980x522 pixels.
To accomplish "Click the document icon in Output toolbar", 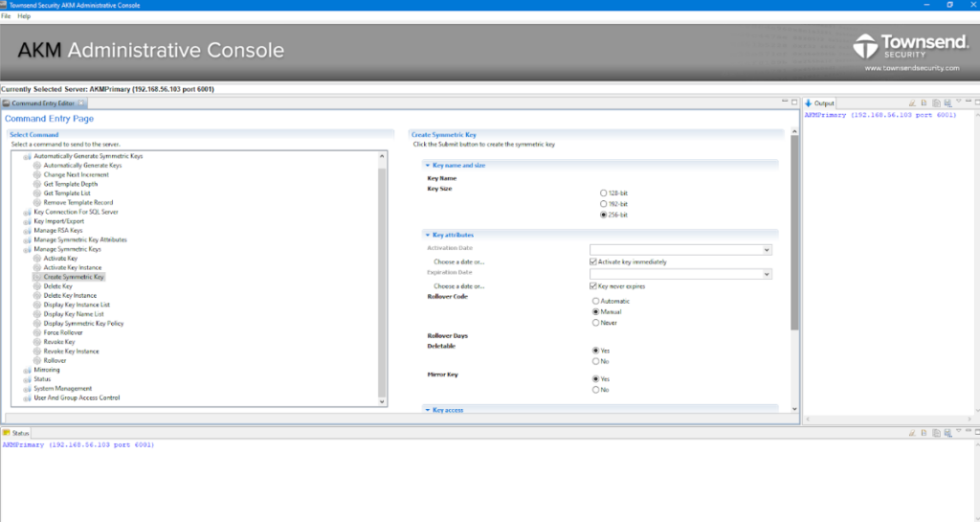I will click(x=924, y=103).
